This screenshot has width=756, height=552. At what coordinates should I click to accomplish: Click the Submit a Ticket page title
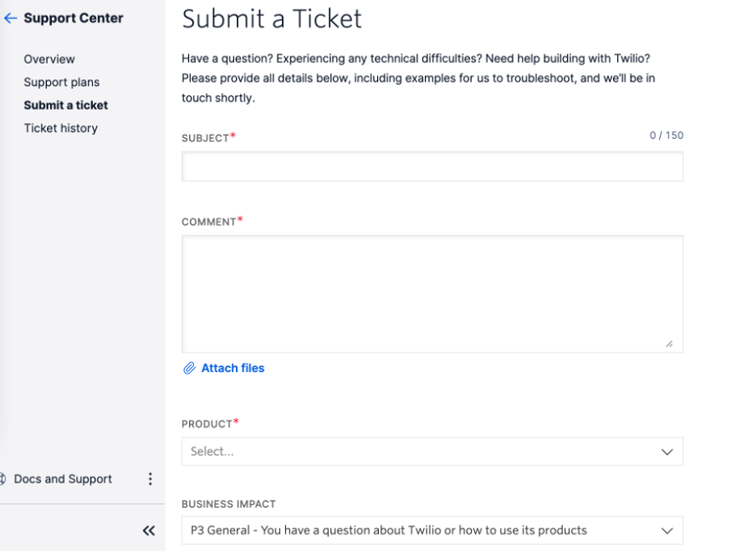(272, 19)
